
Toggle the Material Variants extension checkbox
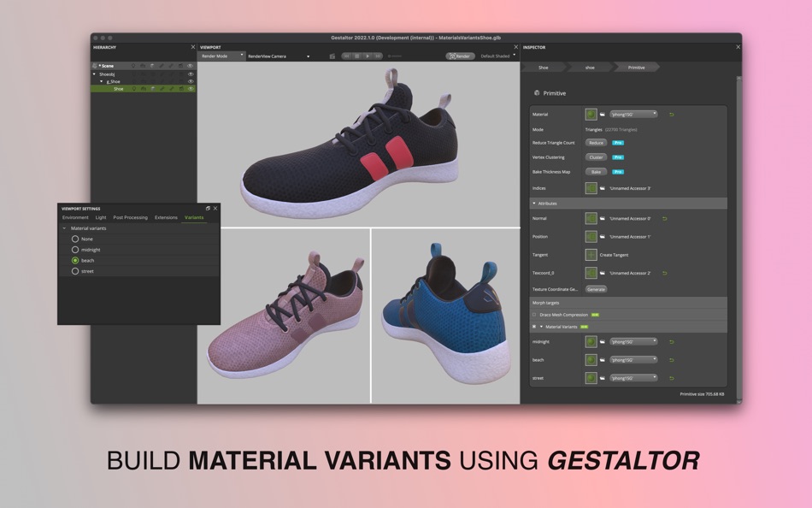[534, 327]
